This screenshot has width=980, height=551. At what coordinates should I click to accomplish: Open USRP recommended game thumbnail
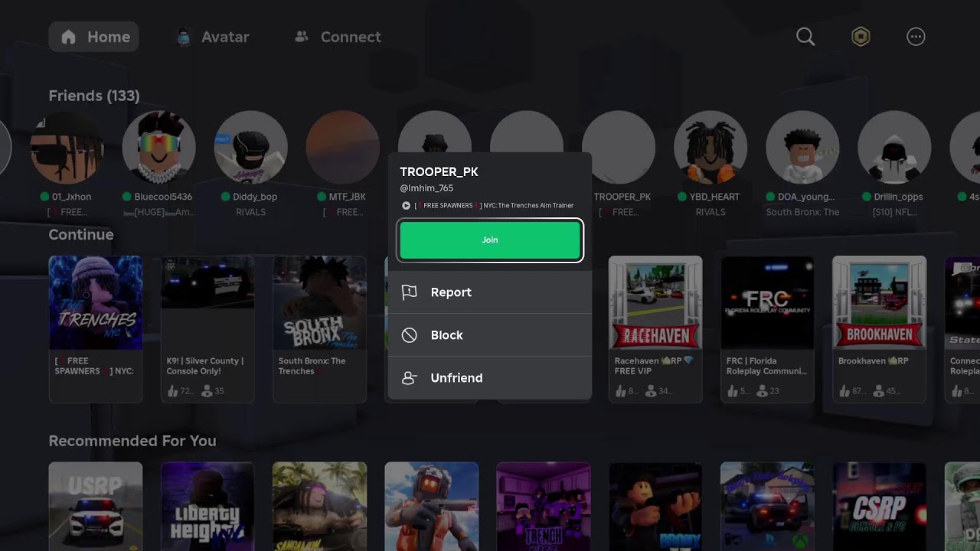96,507
